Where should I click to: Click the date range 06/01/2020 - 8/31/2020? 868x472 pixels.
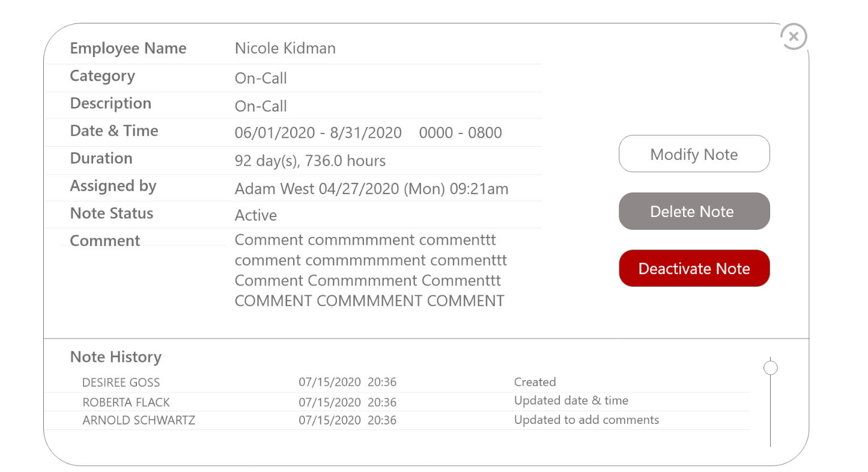point(318,133)
